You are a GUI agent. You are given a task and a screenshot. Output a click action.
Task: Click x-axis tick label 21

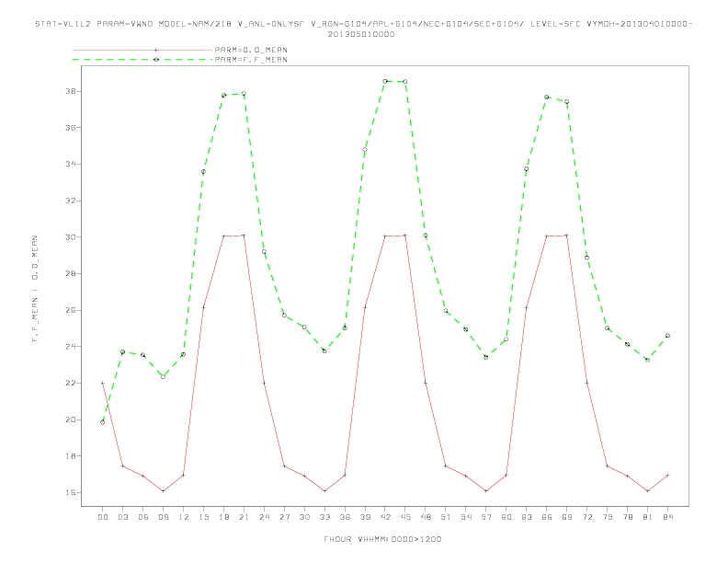pyautogui.click(x=244, y=517)
